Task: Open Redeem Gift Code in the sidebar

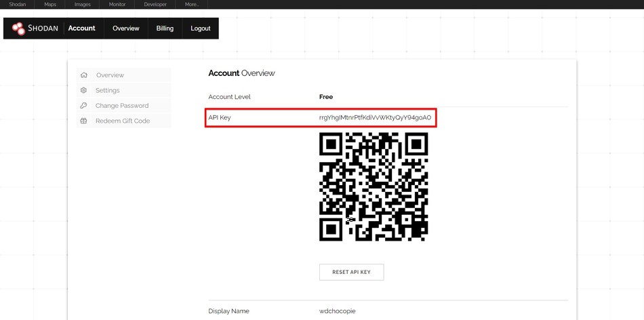Action: pos(123,121)
